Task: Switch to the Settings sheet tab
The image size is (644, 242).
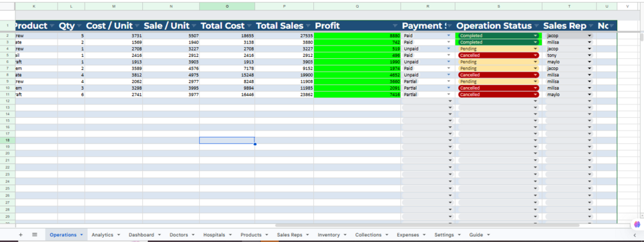Action: coord(444,235)
